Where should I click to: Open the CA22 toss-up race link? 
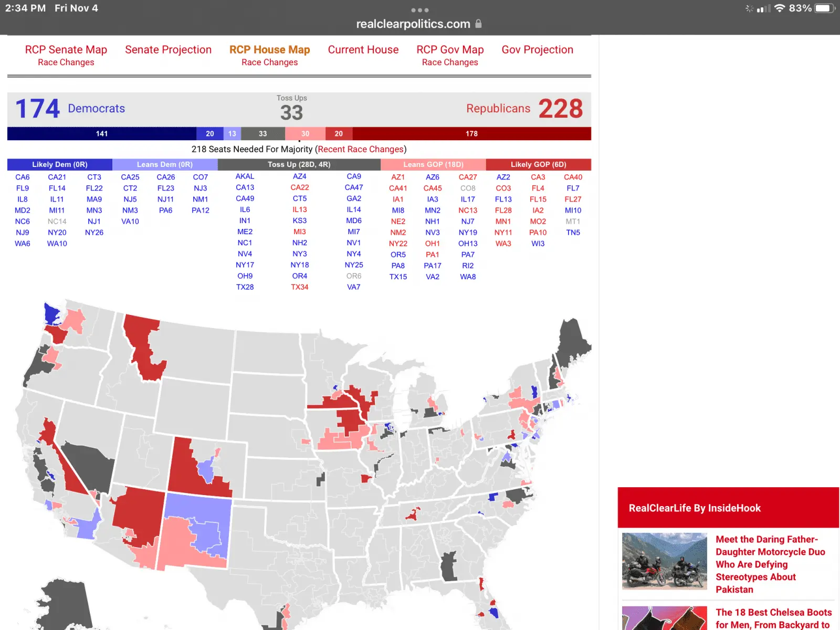click(300, 187)
